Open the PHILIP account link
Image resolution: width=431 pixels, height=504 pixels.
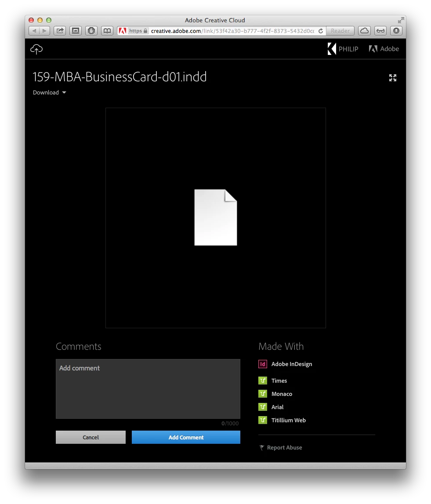[x=348, y=49]
